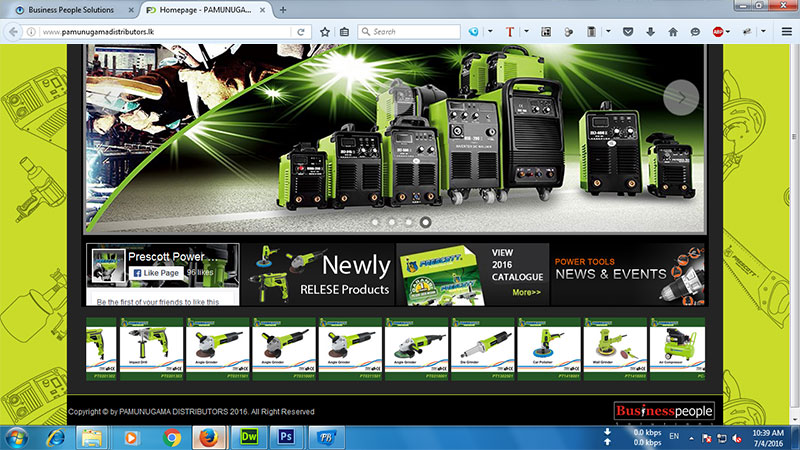Open the Car Polisher product thumbnail

tap(549, 349)
